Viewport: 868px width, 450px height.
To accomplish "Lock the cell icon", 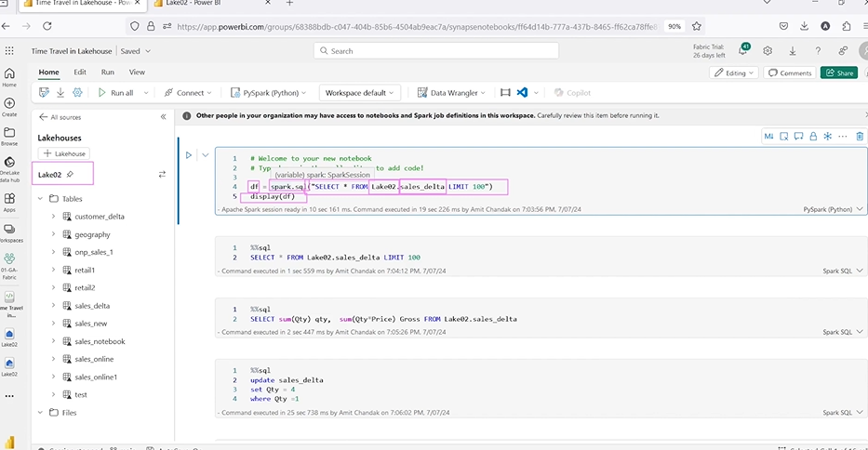I will click(x=813, y=136).
